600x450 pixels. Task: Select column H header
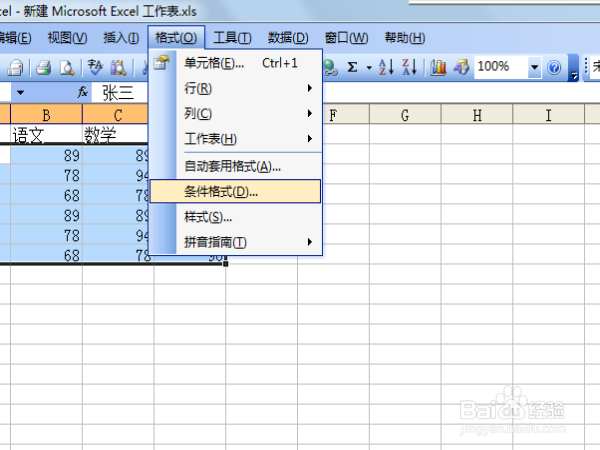coord(477,114)
